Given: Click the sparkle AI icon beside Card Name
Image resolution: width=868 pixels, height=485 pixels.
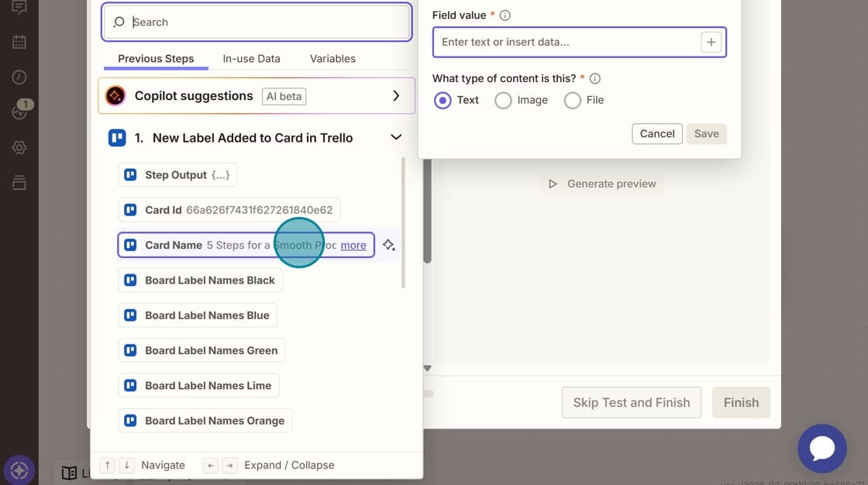Looking at the screenshot, I should (388, 245).
